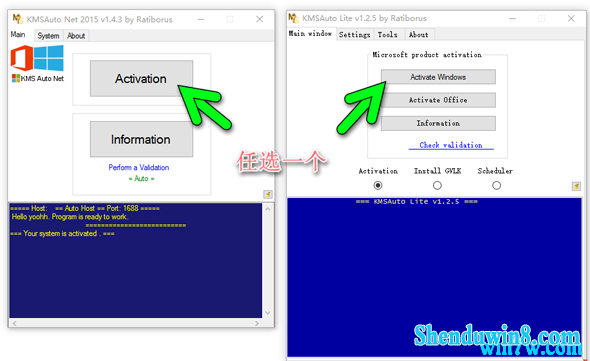Click the Activation button in KMSAuto Net
The image size is (590, 361).
click(141, 78)
